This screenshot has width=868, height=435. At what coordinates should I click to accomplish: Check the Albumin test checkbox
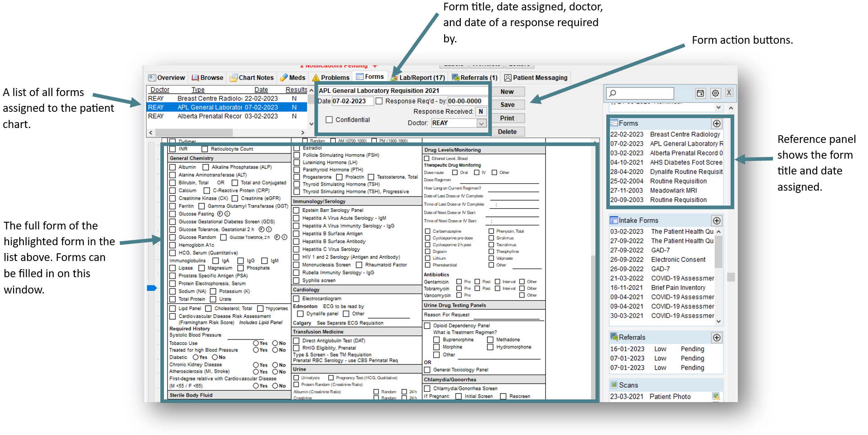coord(173,167)
